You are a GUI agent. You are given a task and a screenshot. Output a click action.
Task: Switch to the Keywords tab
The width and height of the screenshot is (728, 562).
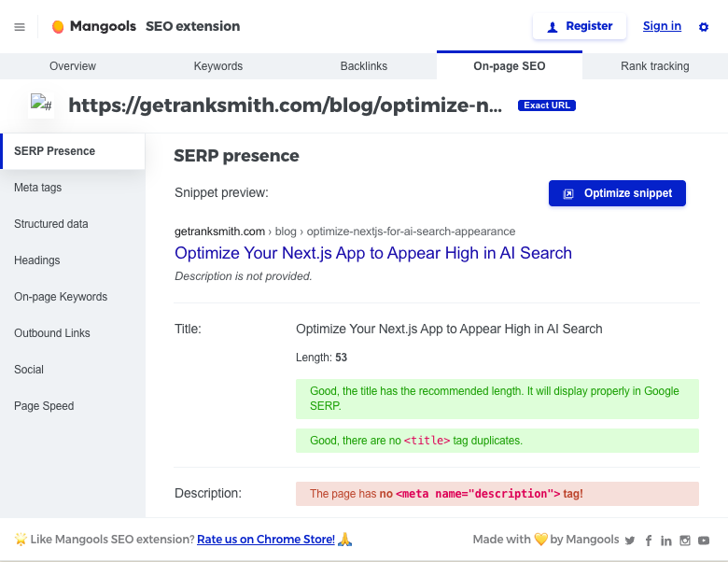218,66
